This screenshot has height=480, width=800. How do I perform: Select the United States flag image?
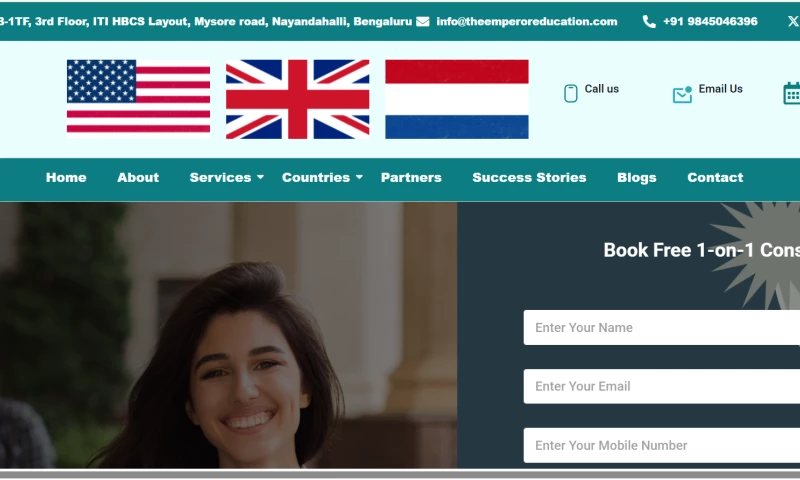click(138, 99)
